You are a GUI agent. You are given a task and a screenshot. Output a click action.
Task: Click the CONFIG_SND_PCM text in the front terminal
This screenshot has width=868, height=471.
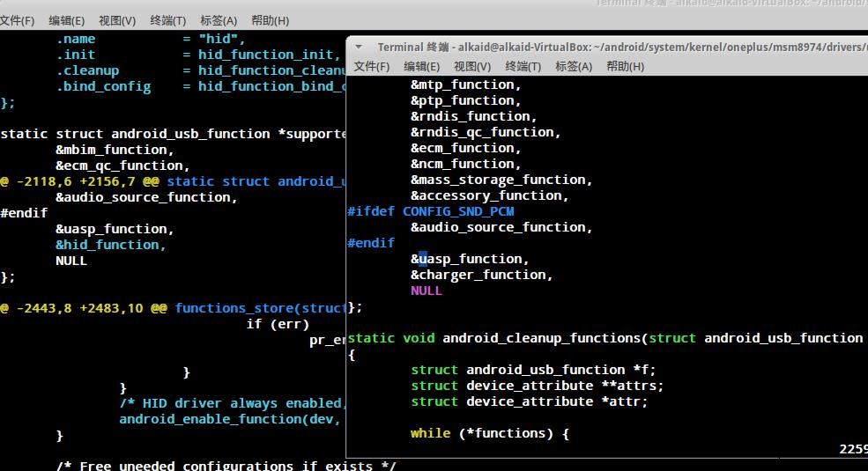click(458, 211)
